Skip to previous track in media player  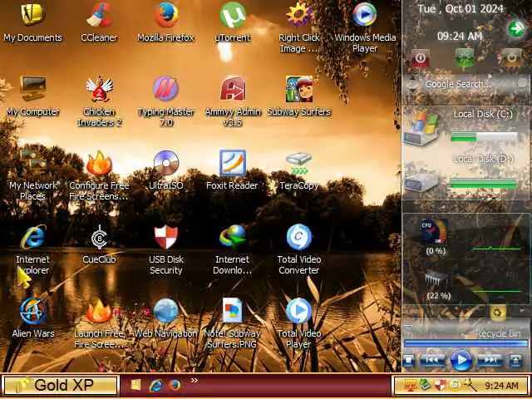click(x=432, y=360)
